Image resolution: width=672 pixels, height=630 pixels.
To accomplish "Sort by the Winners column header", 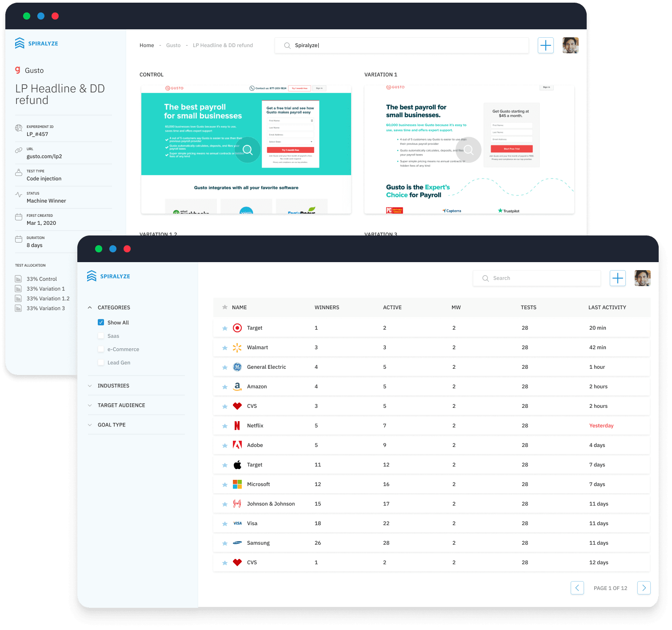I will (x=327, y=307).
